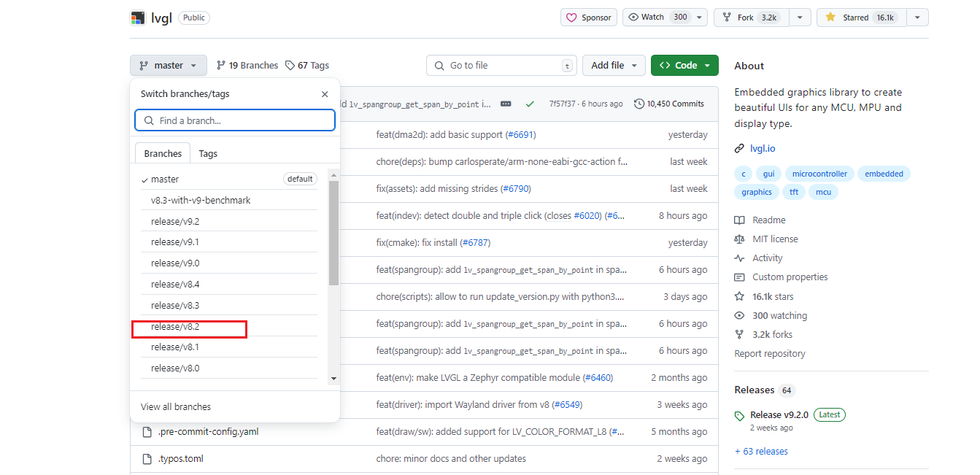Click the branch list scroll up arrow
Viewport: 980px width, 475px height.
[x=333, y=175]
